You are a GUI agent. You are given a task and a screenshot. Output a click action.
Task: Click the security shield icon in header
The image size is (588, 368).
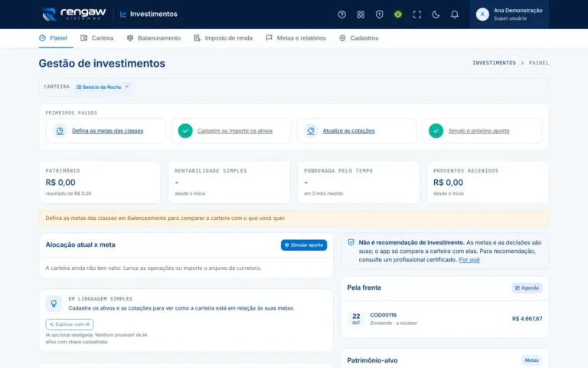379,15
